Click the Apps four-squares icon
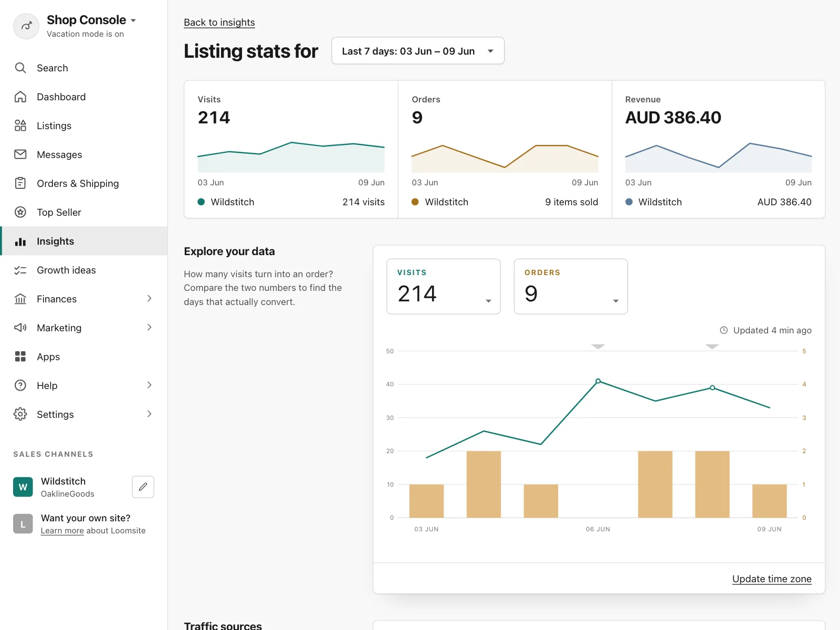This screenshot has height=630, width=840. point(20,356)
